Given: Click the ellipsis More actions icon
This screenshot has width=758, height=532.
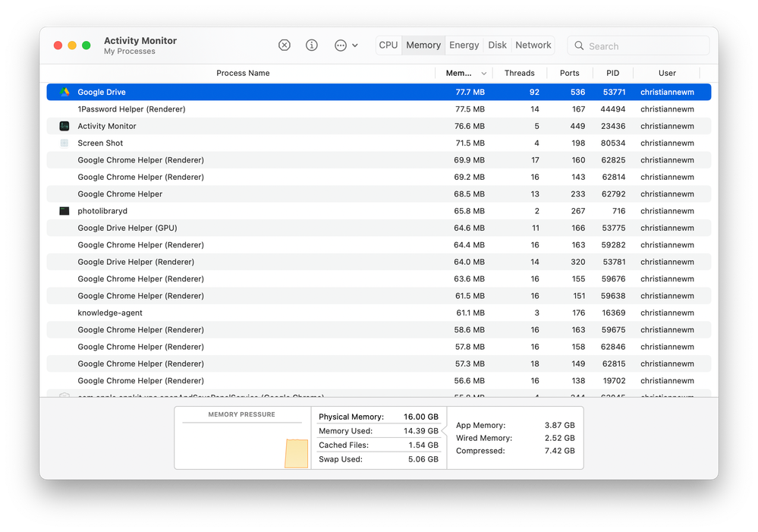Looking at the screenshot, I should click(x=341, y=46).
